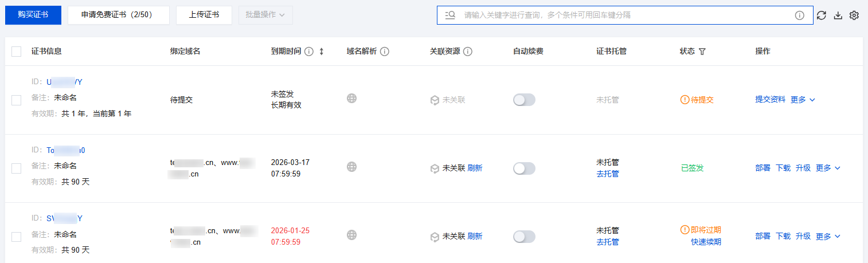868x263 pixels.
Task: Open the 状态 filter funnel icon
Action: (x=702, y=52)
